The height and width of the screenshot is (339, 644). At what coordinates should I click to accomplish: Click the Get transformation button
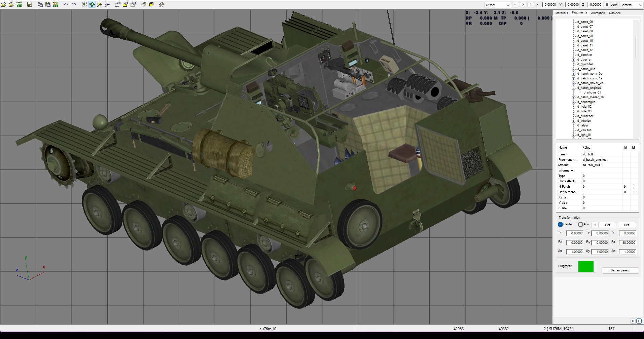point(607,225)
